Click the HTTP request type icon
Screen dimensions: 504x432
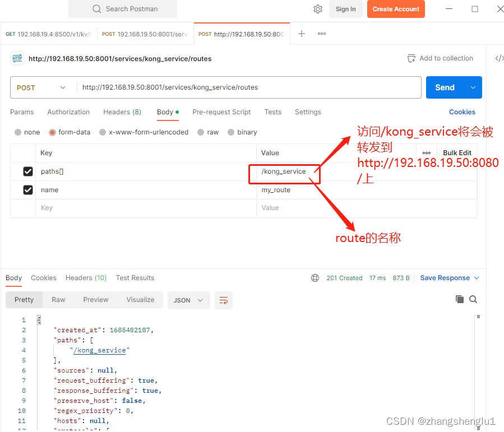(17, 58)
